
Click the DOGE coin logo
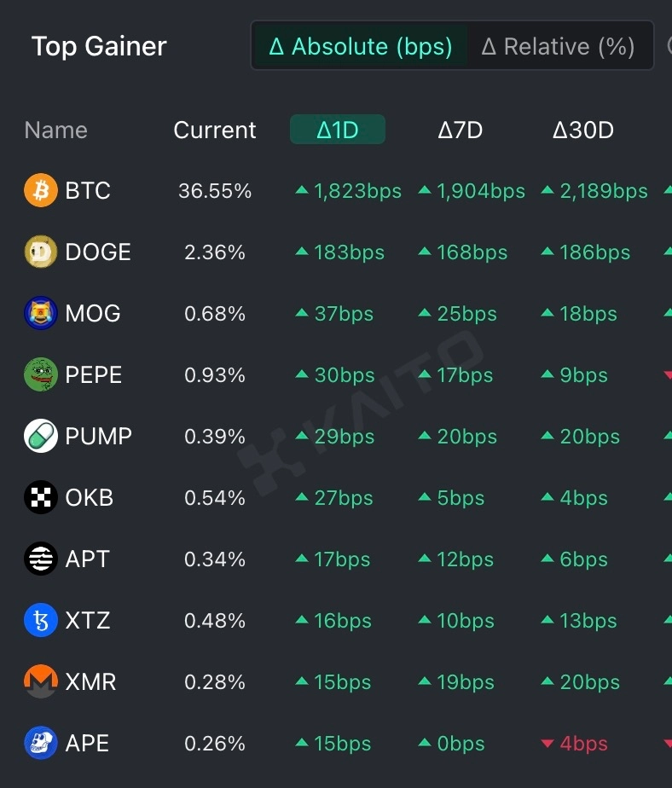pyautogui.click(x=40, y=252)
